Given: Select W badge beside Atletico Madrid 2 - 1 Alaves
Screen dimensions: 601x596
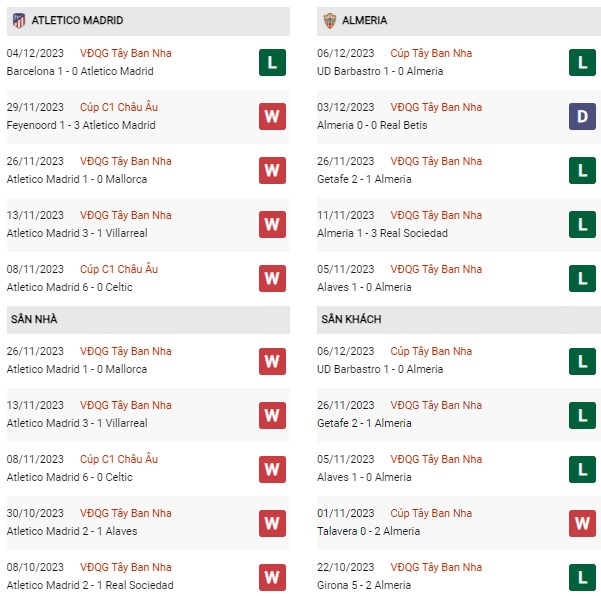Looking at the screenshot, I should click(x=272, y=523).
